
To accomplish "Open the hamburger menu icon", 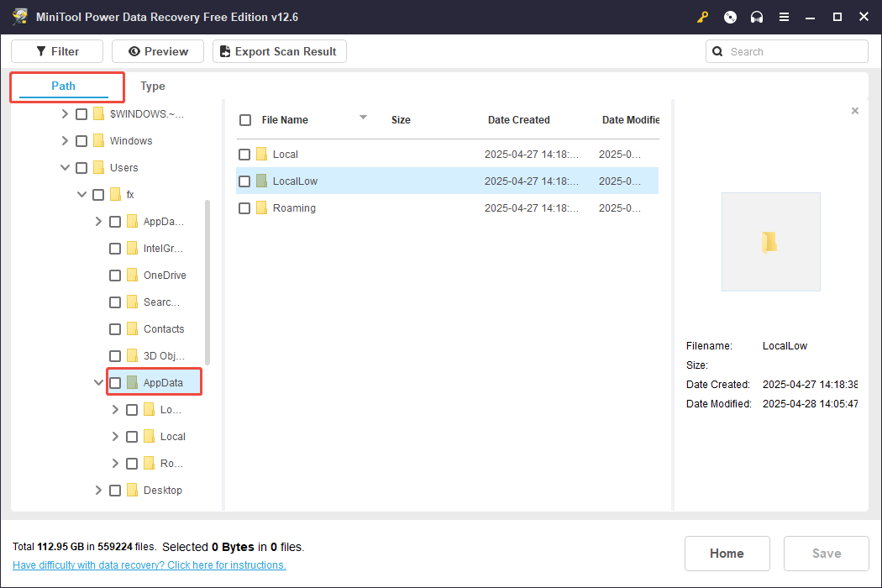I will pos(784,17).
